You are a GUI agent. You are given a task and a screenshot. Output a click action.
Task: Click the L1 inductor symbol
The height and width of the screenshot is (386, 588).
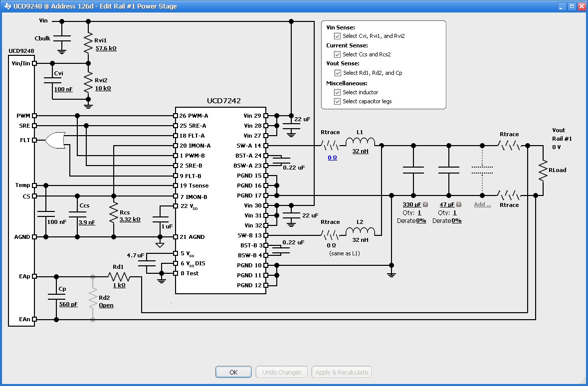click(360, 142)
